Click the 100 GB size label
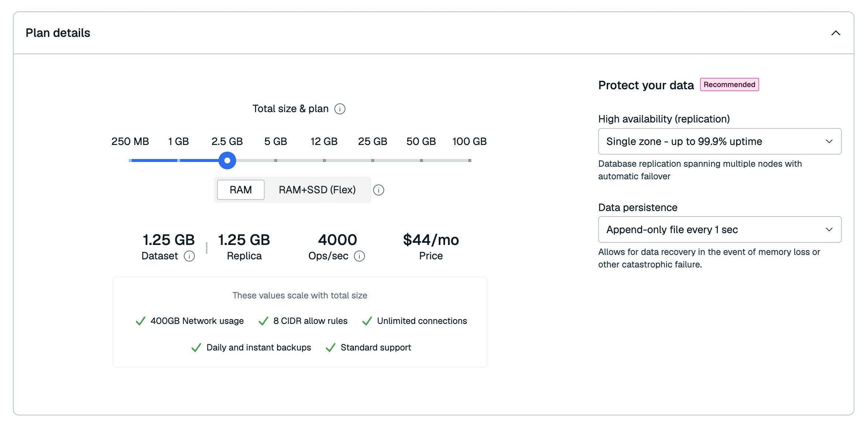The height and width of the screenshot is (425, 868). click(470, 141)
